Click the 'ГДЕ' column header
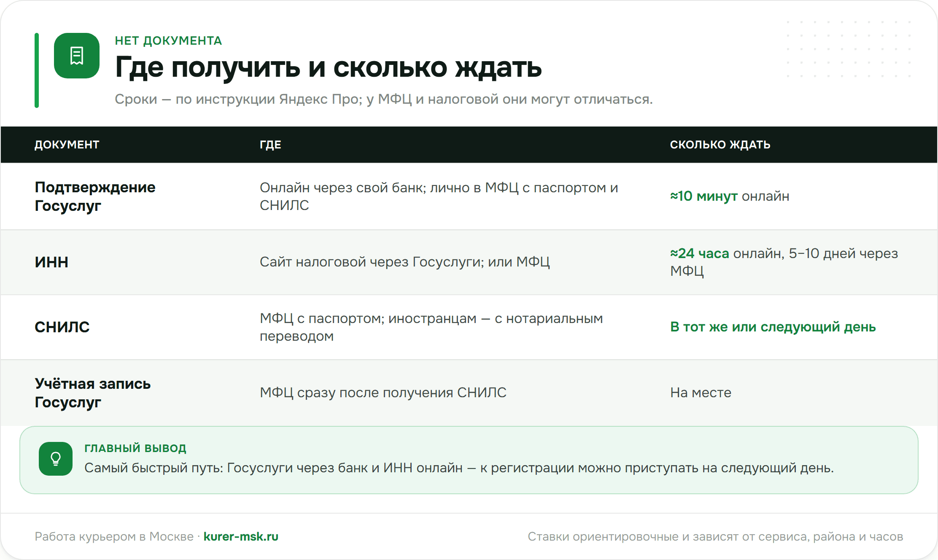 270,145
